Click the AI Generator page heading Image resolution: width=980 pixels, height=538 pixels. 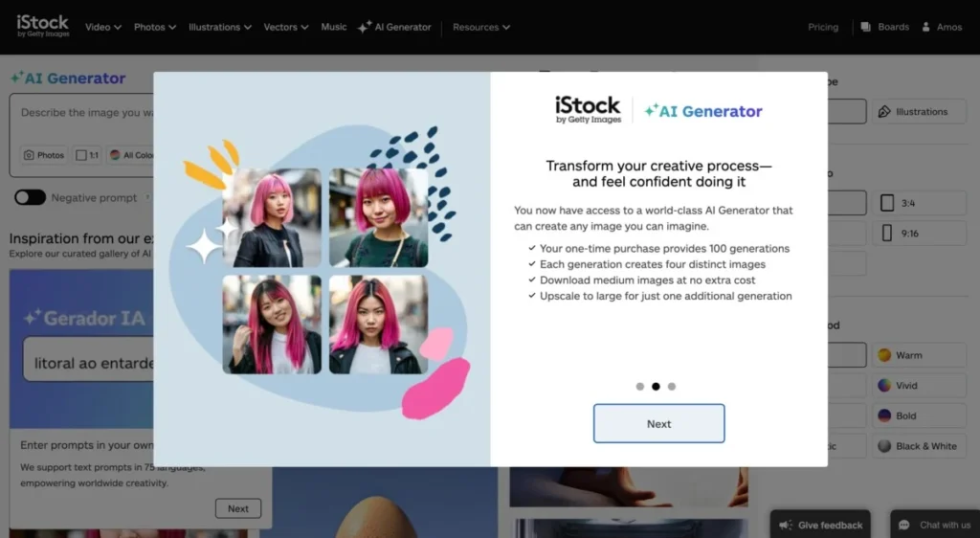(x=68, y=78)
